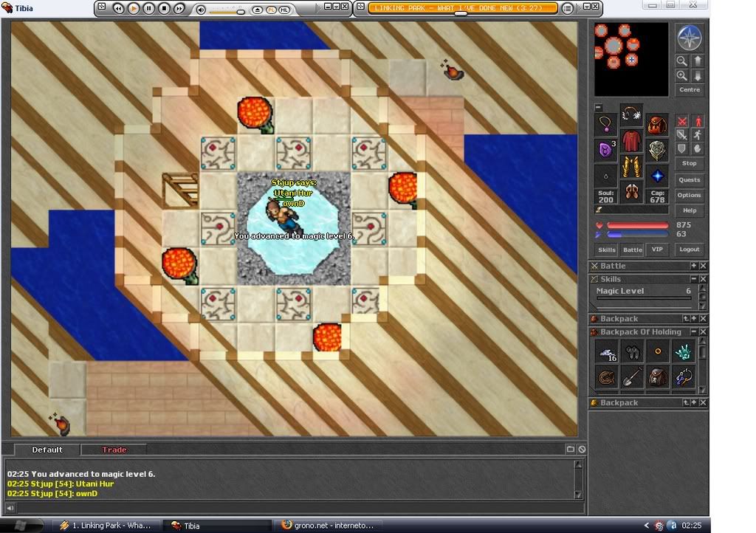Click the Stop button
Viewport: 756px width, 533px height.
(690, 163)
